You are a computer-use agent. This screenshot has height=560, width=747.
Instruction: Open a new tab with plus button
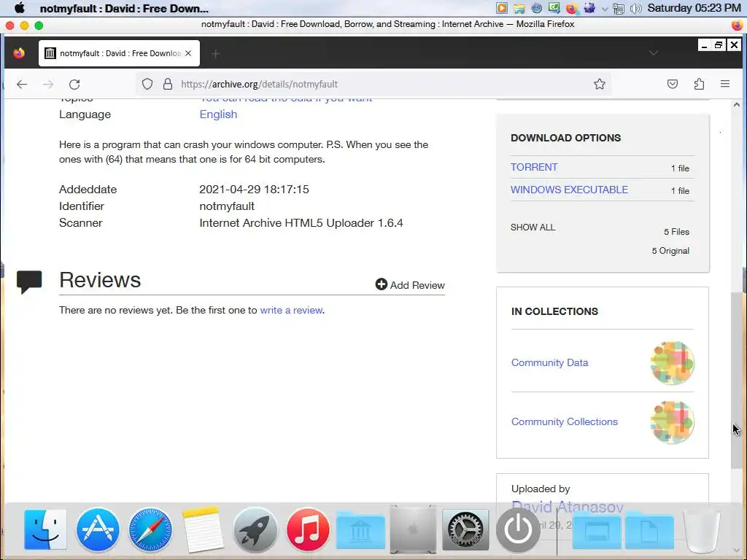pos(215,54)
